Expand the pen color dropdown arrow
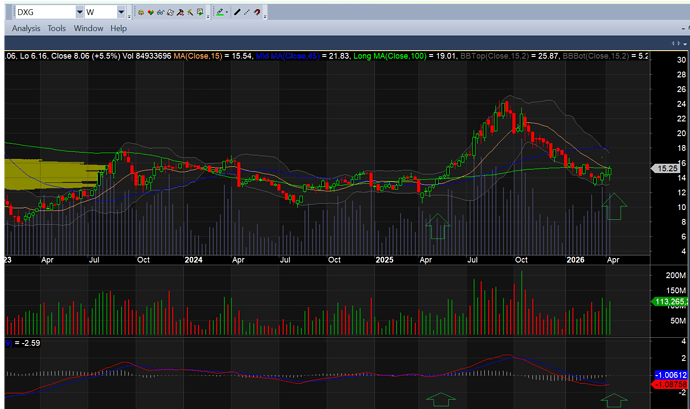Viewport: 690px width, 409px height. (x=225, y=12)
